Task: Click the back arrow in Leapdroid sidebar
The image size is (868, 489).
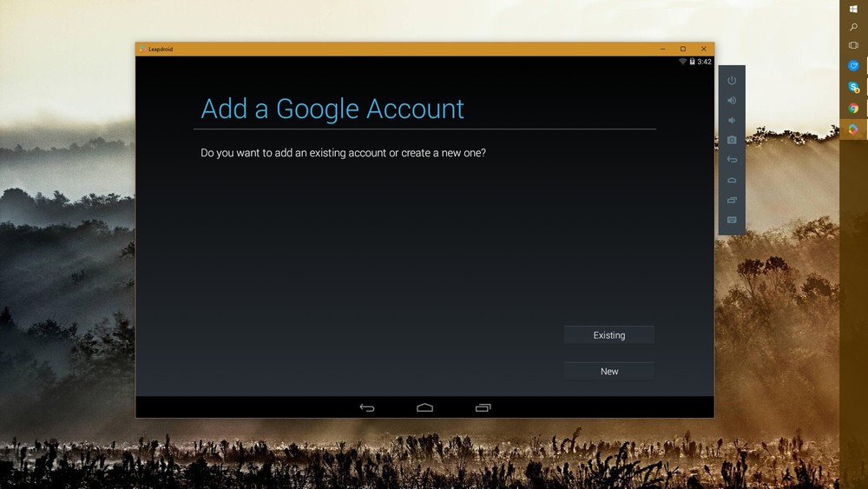Action: [732, 160]
